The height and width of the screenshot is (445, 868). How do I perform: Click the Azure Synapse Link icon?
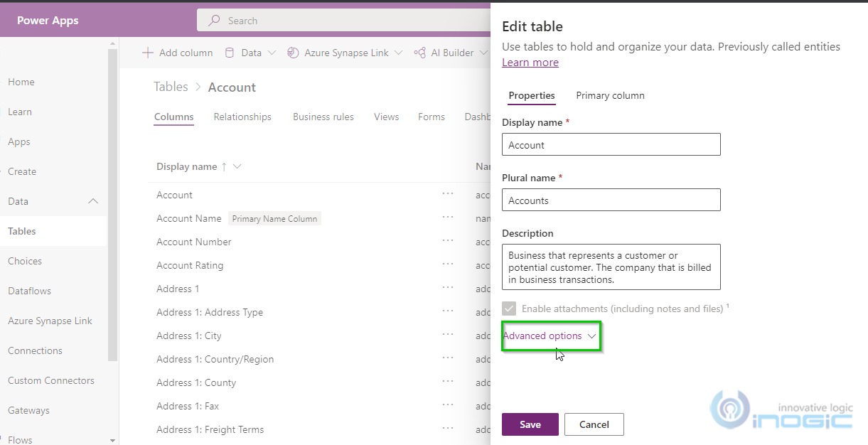coord(293,53)
